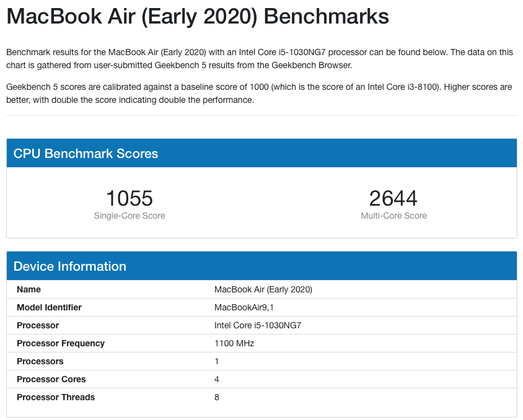The width and height of the screenshot is (523, 420).
Task: Select the 1100 MHz value
Action: tap(234, 343)
